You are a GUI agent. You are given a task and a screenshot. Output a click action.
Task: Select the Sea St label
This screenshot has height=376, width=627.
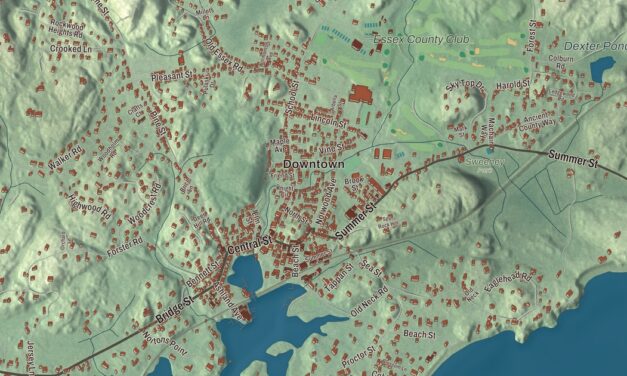point(371,267)
